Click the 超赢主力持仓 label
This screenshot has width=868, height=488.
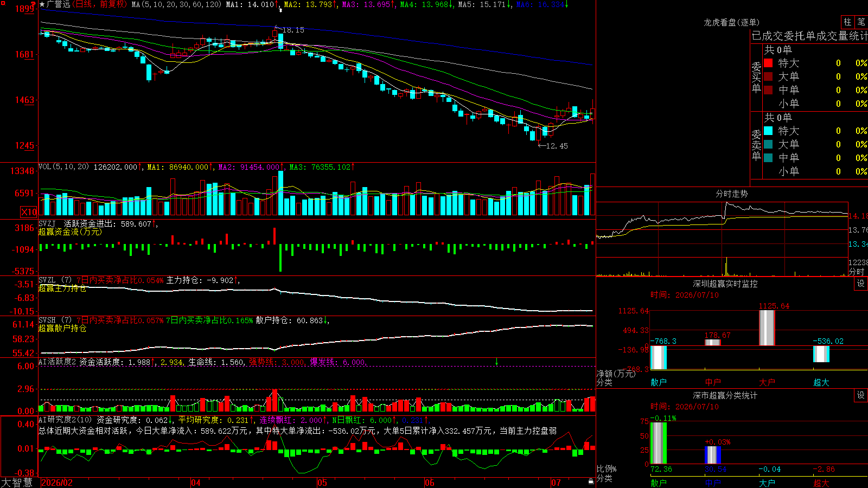62,288
